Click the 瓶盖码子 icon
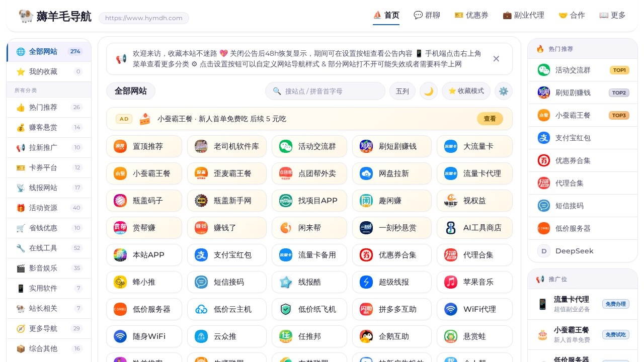Screen dimensions: 644x362 (120, 201)
